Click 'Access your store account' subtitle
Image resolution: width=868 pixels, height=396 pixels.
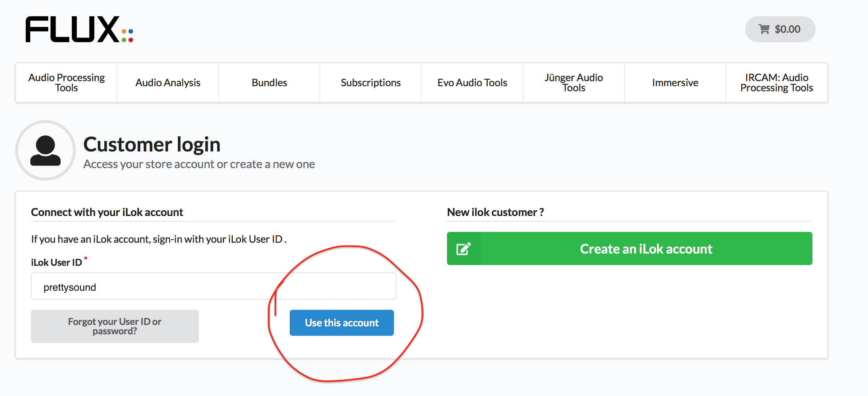(x=199, y=164)
